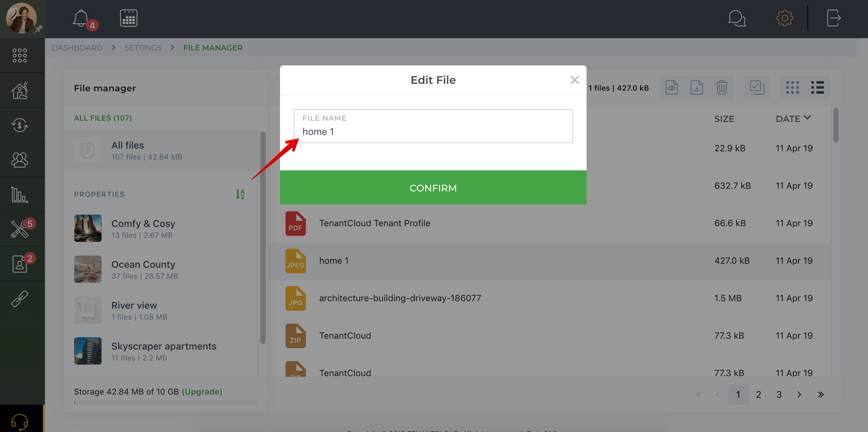
Task: Open the properties house icon in sidebar
Action: (20, 91)
